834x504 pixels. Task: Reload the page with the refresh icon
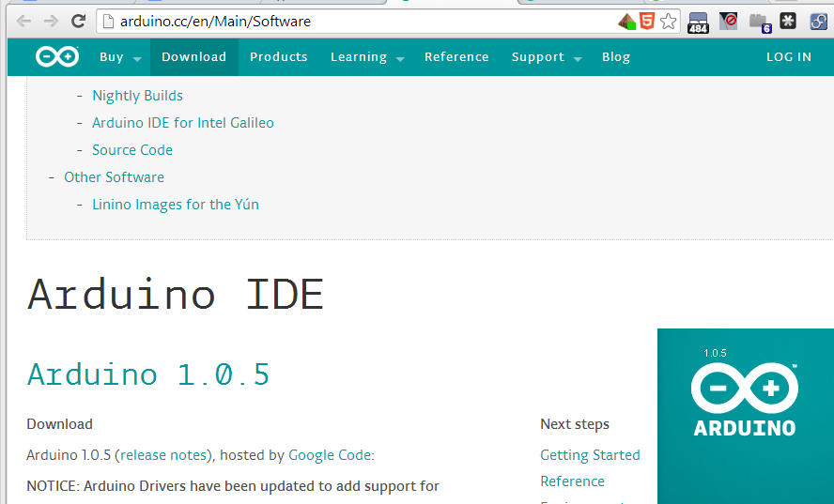(79, 21)
